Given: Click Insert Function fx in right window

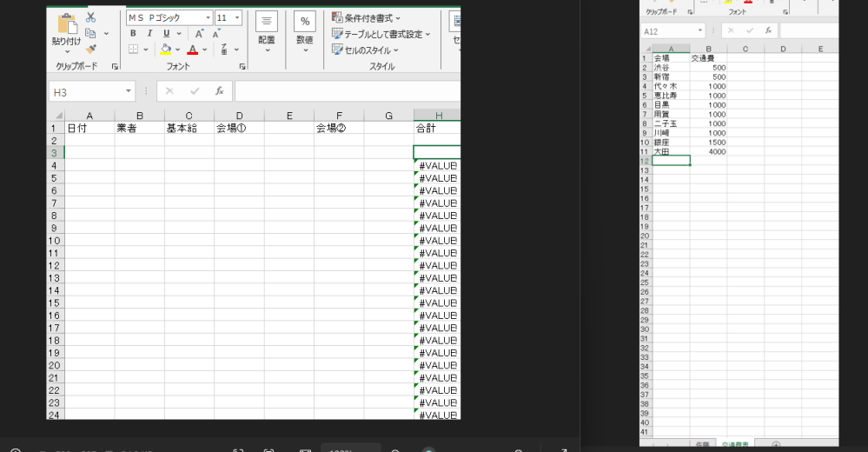Looking at the screenshot, I should point(768,31).
